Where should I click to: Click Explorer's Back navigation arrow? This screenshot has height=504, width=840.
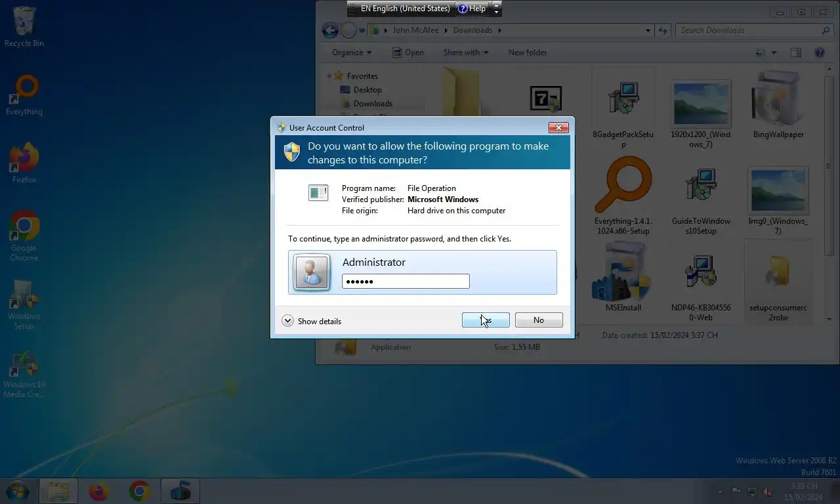click(330, 30)
